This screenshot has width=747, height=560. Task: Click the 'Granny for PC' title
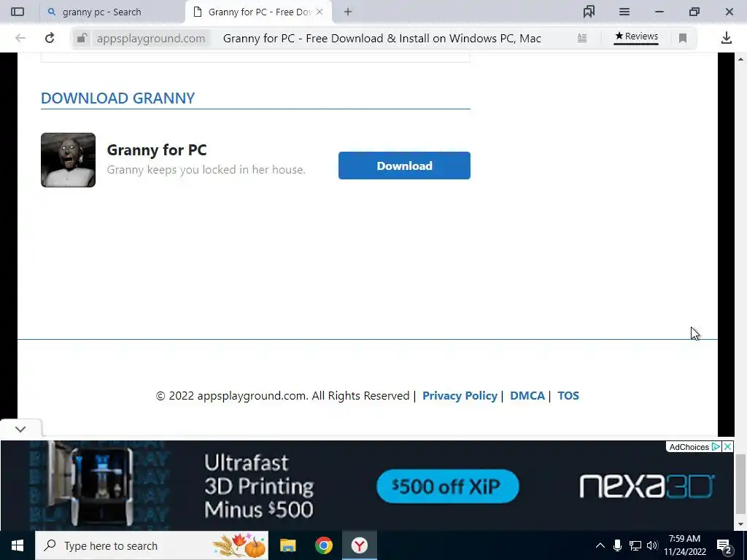click(157, 150)
